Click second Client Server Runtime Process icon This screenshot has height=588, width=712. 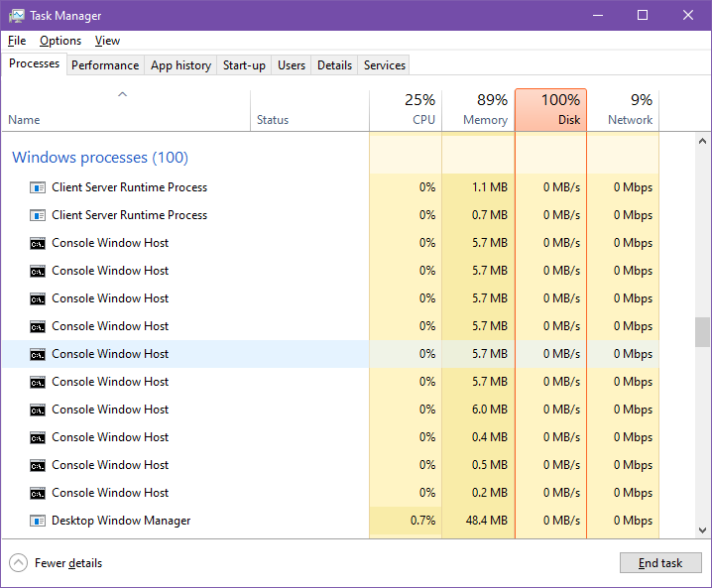coord(38,215)
